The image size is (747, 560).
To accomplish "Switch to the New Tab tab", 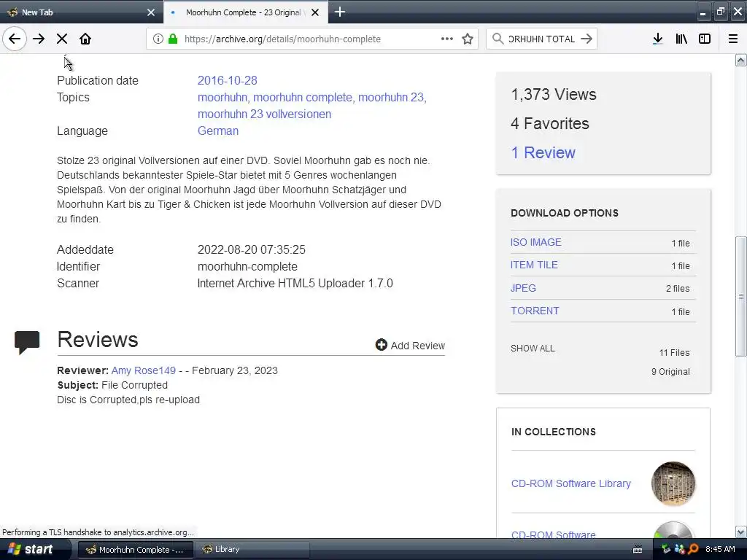I will (x=81, y=12).
